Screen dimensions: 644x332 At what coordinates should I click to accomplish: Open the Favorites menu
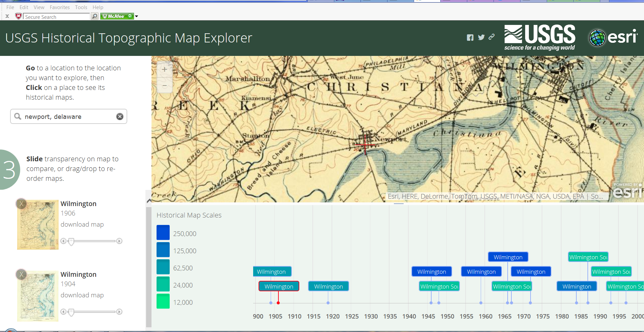pyautogui.click(x=60, y=7)
